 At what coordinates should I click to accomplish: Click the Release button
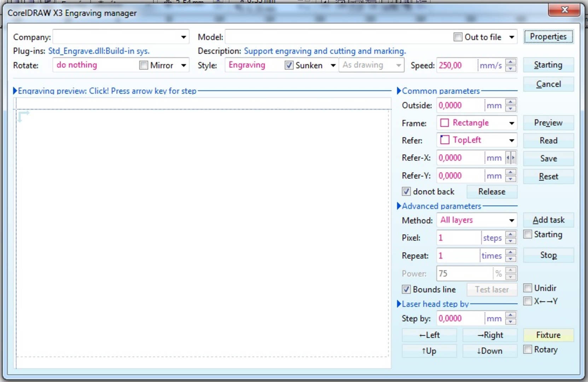pos(492,191)
